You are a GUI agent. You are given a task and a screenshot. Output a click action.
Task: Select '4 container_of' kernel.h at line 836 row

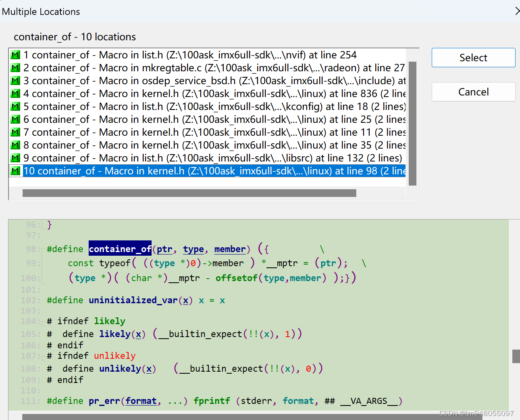[x=207, y=93]
